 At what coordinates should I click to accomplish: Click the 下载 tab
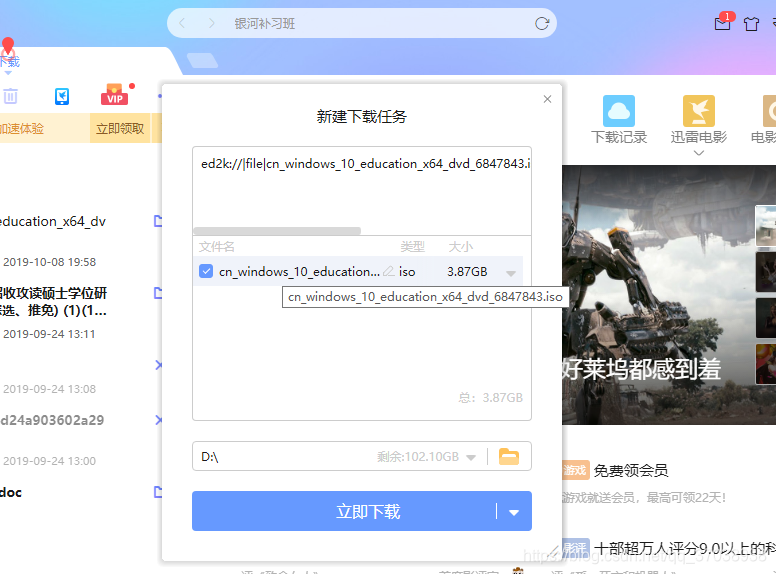click(10, 61)
